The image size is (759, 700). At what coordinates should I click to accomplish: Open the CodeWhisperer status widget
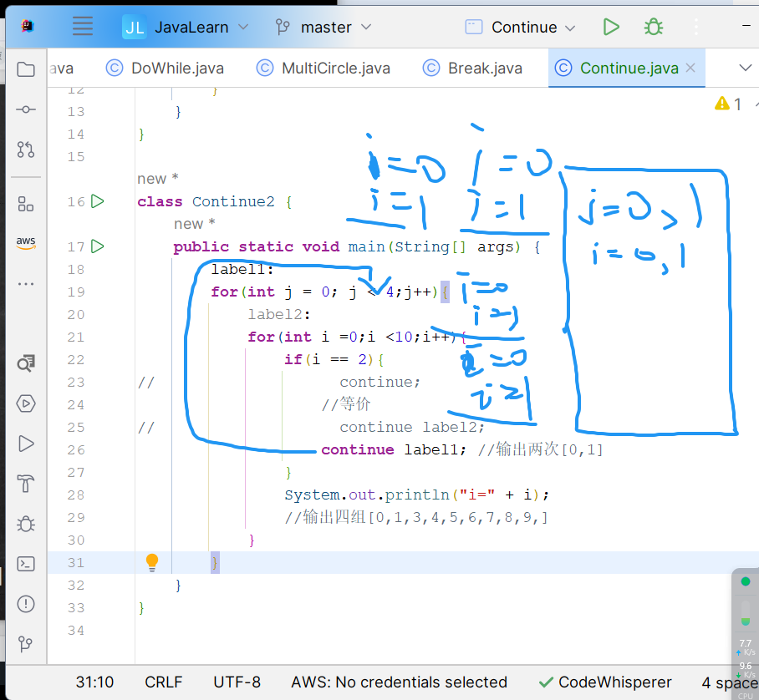pyautogui.click(x=605, y=682)
